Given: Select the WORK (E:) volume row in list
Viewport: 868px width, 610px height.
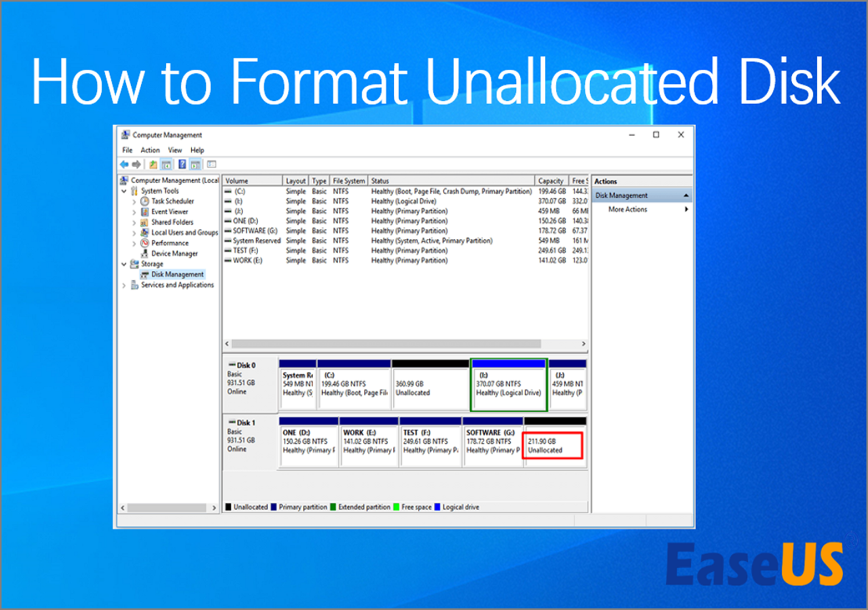Looking at the screenshot, I should (x=404, y=260).
